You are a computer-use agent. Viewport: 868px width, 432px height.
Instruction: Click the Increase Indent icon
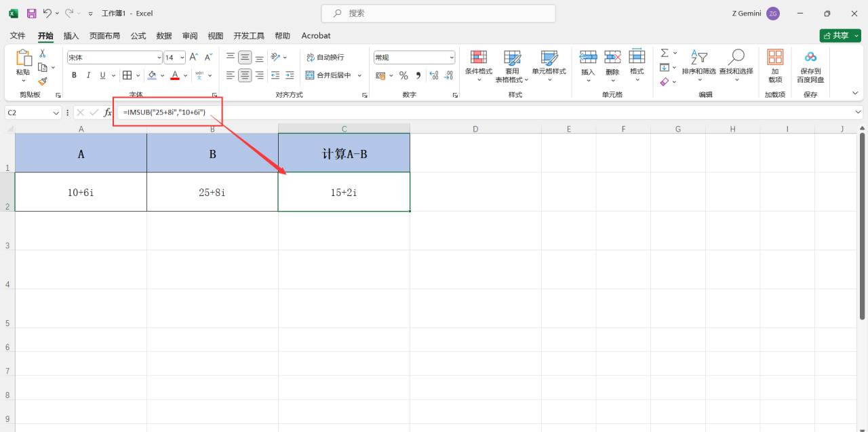(290, 75)
